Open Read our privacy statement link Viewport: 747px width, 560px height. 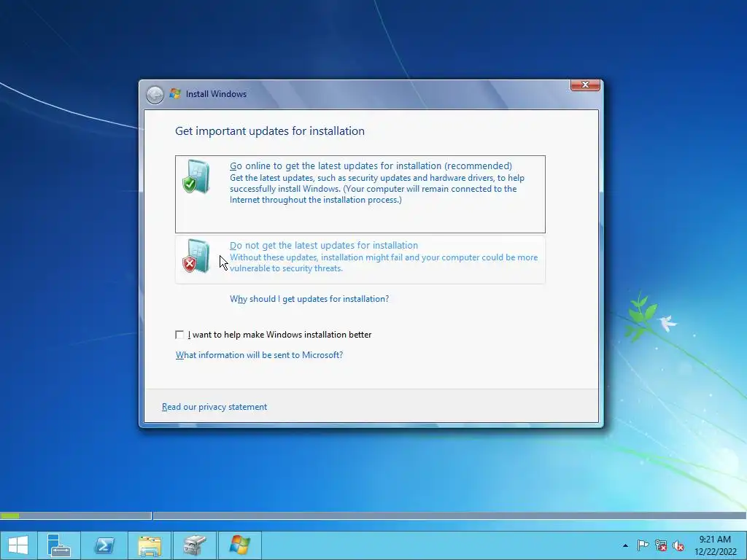tap(214, 407)
